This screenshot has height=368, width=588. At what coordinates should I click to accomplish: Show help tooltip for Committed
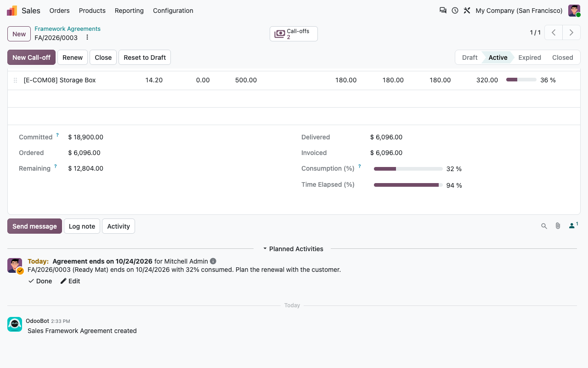point(57,135)
